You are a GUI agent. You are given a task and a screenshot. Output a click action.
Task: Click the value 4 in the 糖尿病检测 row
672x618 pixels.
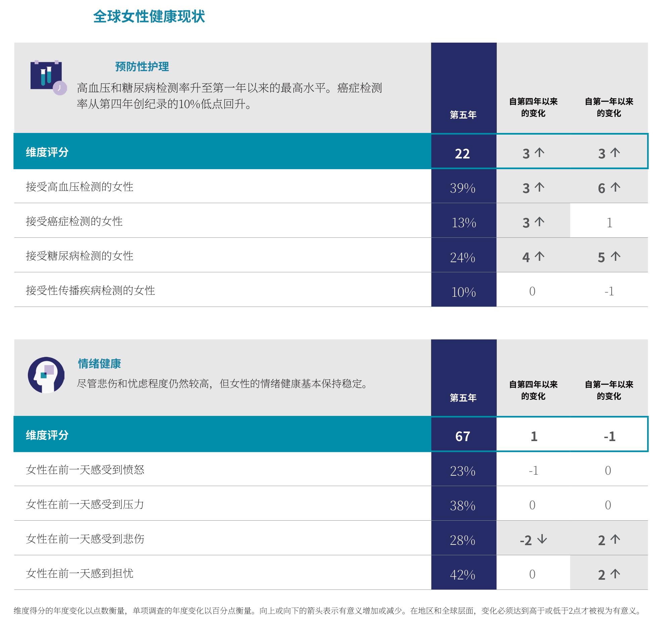[x=526, y=257]
